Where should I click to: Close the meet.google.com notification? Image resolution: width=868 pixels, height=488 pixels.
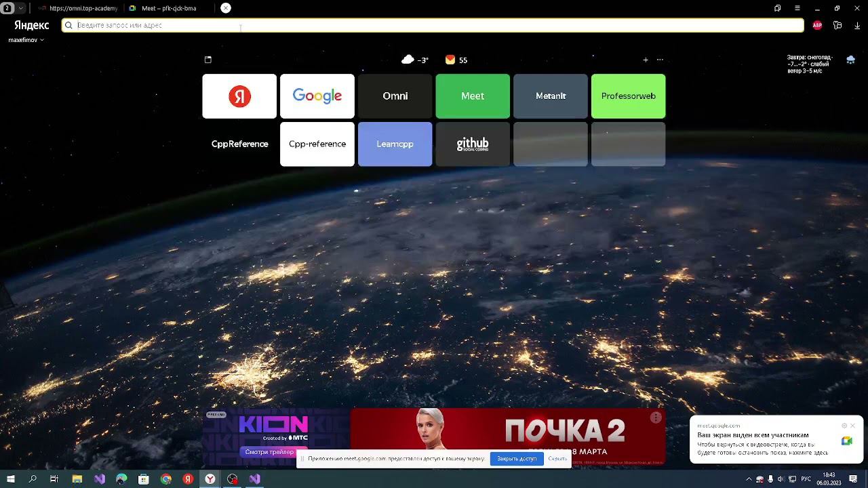coord(852,426)
